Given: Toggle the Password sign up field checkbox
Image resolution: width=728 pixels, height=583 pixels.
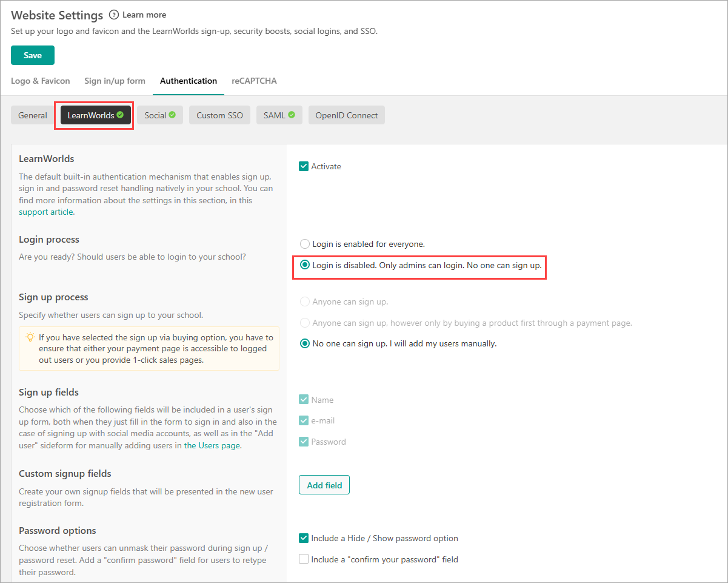Looking at the screenshot, I should click(x=304, y=442).
